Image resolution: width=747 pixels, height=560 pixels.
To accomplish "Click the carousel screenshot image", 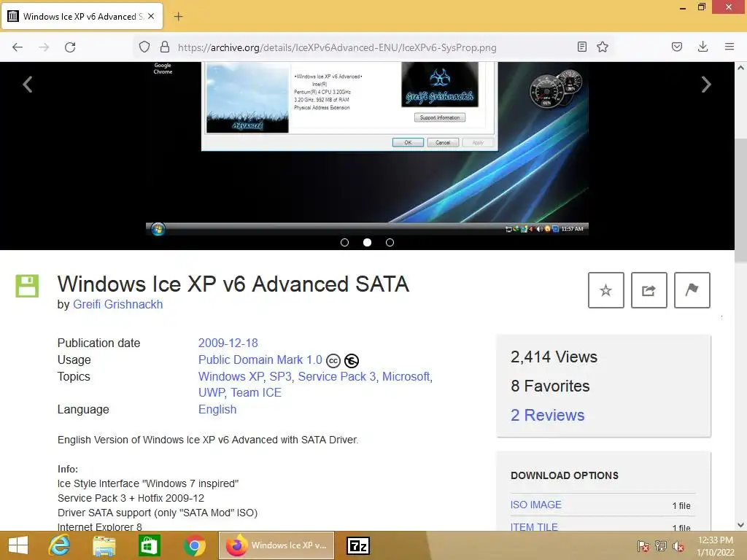I will 367,149.
